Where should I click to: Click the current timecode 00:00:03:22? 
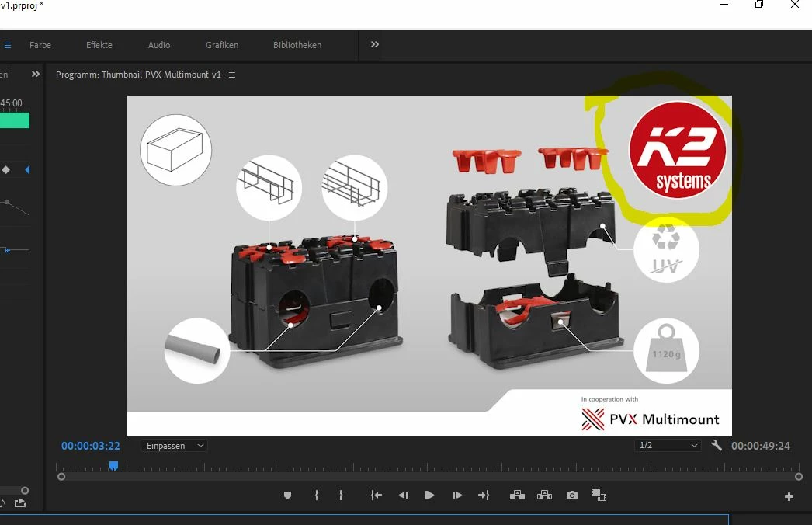(91, 446)
